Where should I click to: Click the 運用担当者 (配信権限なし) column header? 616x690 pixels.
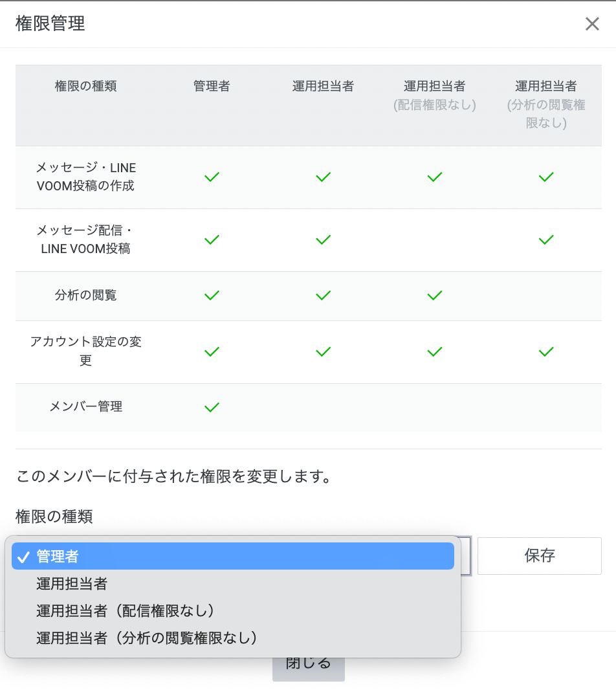435,95
